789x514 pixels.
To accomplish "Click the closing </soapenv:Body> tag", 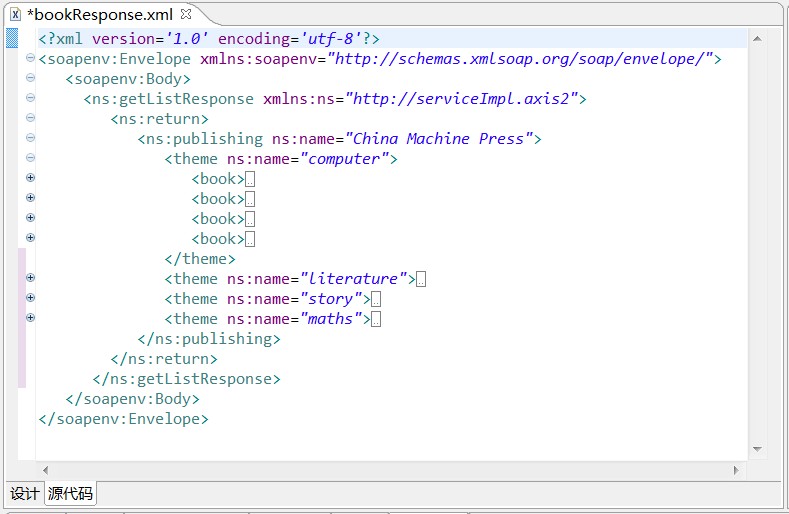I will coord(132,399).
